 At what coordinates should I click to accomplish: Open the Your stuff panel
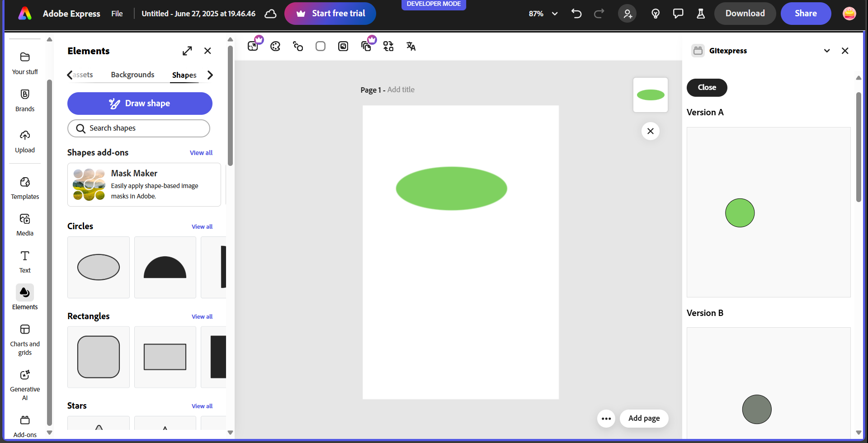[x=25, y=63]
